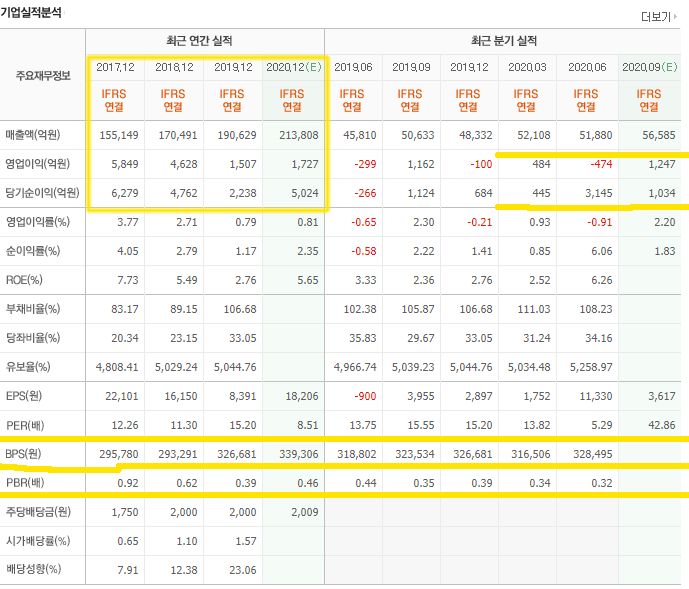
Task: Click the 순이익률(%) row label
Action: click(x=33, y=251)
